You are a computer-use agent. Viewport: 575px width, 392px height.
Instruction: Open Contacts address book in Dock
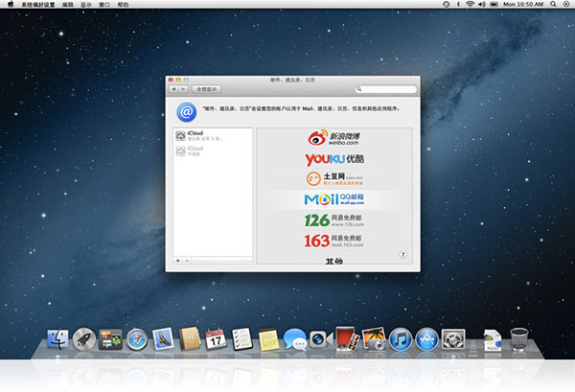(x=190, y=339)
